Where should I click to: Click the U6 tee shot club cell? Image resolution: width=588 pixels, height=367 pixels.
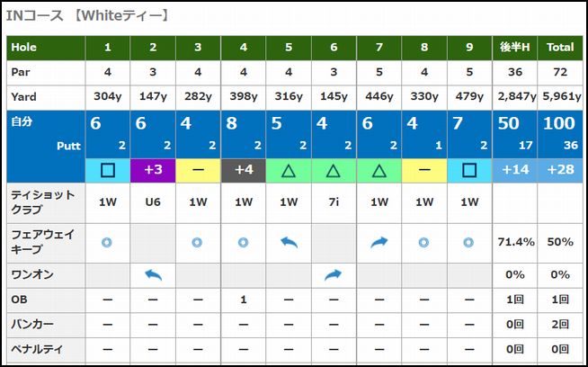(x=153, y=202)
